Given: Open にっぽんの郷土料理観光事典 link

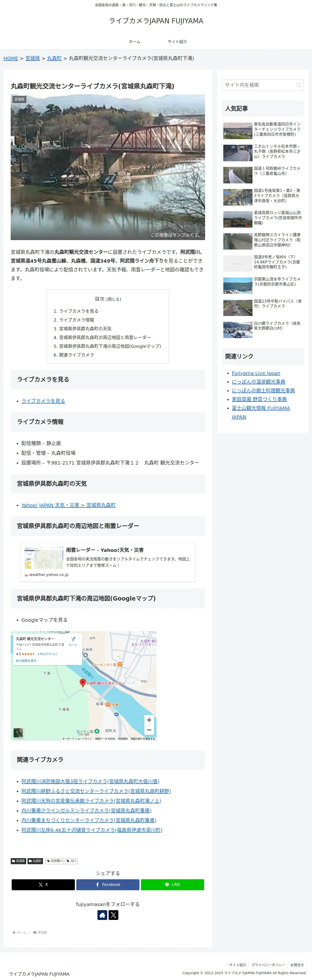Looking at the screenshot, I should (263, 391).
